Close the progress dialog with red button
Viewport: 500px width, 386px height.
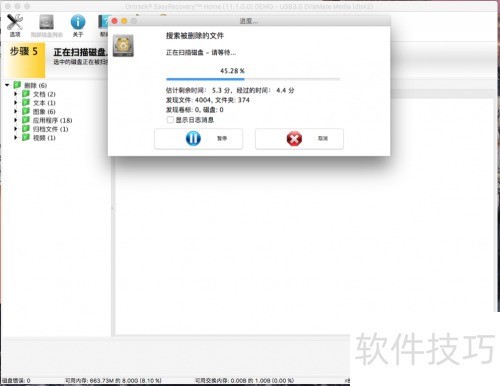point(114,21)
